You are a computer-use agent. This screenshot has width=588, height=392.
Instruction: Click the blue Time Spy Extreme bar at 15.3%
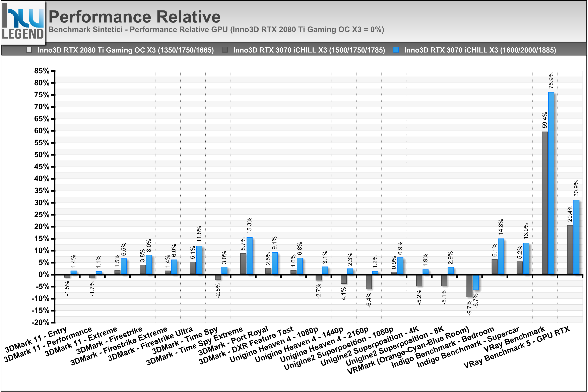(249, 256)
